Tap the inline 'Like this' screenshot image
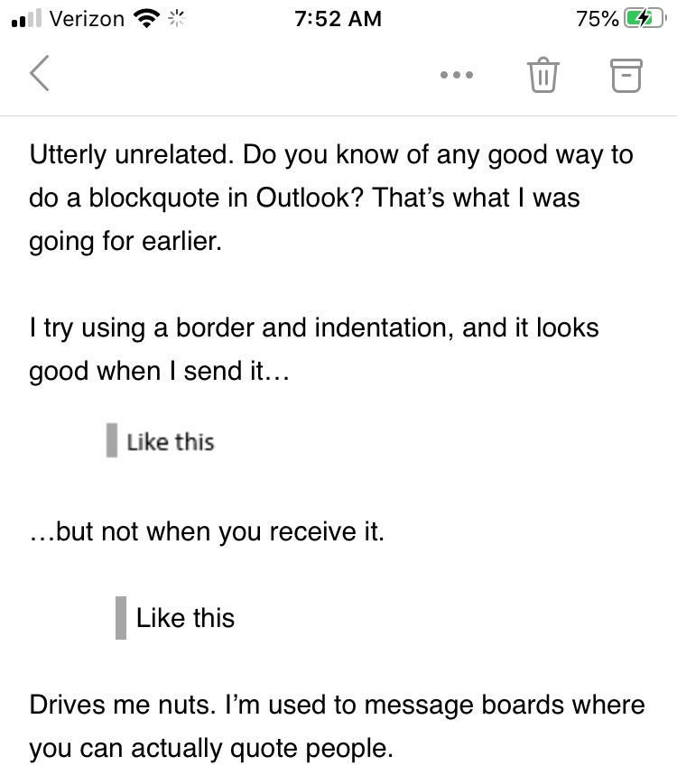The image size is (677, 784). pos(161,440)
